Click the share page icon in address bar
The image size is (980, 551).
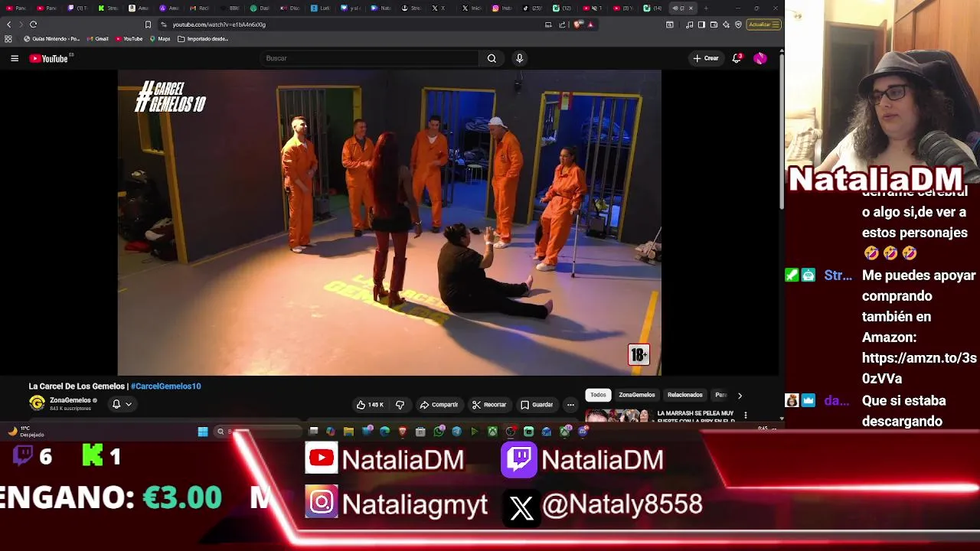[x=562, y=24]
